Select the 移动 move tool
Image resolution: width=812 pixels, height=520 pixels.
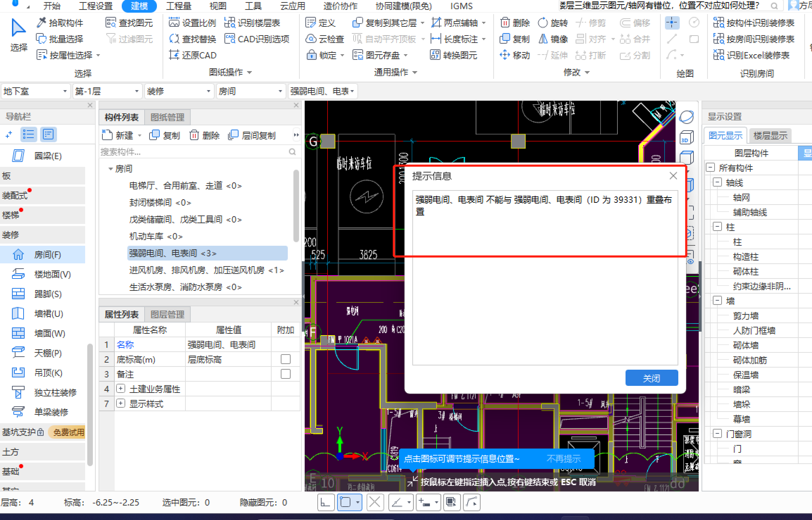tap(515, 55)
